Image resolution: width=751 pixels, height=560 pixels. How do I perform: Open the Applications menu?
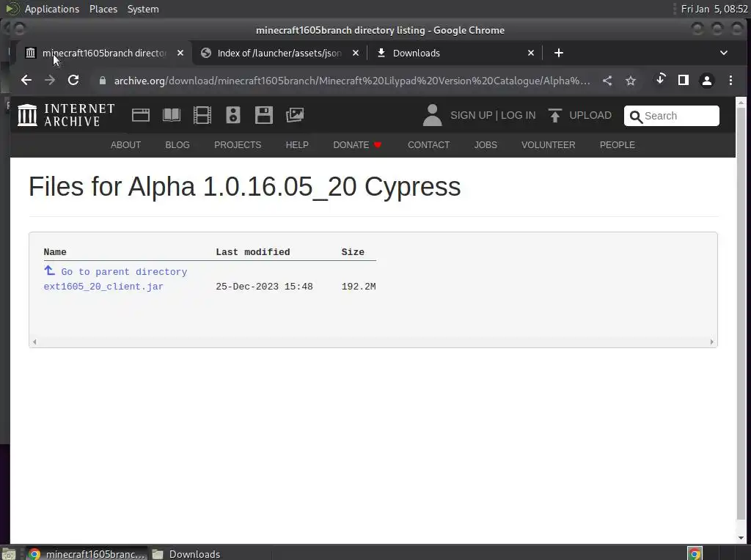coord(52,9)
